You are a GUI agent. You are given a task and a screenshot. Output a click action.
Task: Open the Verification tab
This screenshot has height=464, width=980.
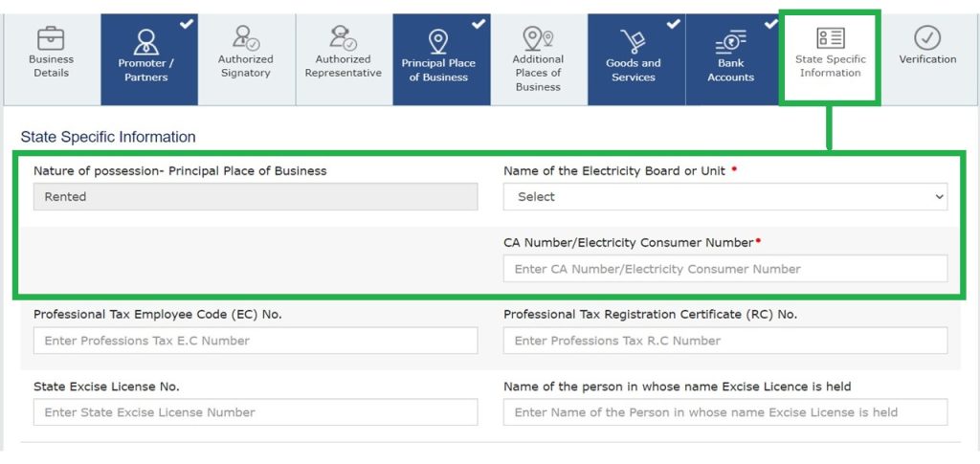[927, 59]
